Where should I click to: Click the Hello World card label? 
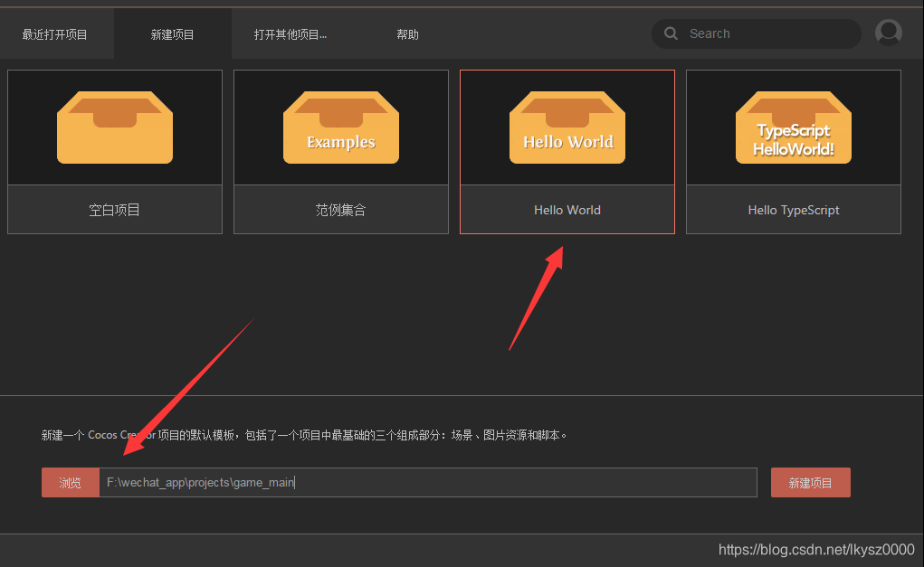tap(567, 210)
